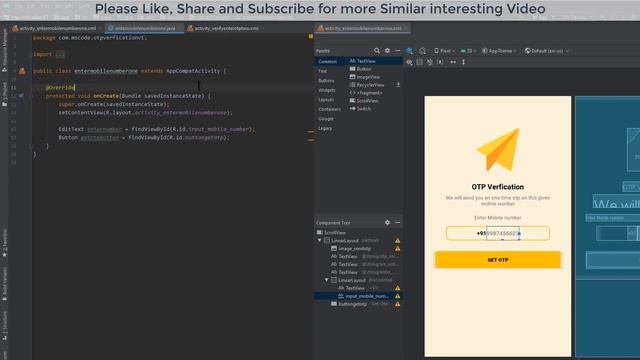The image size is (640, 360).
Task: Select right-pane activity_entermobilenumberone.xml tab
Action: tap(363, 28)
